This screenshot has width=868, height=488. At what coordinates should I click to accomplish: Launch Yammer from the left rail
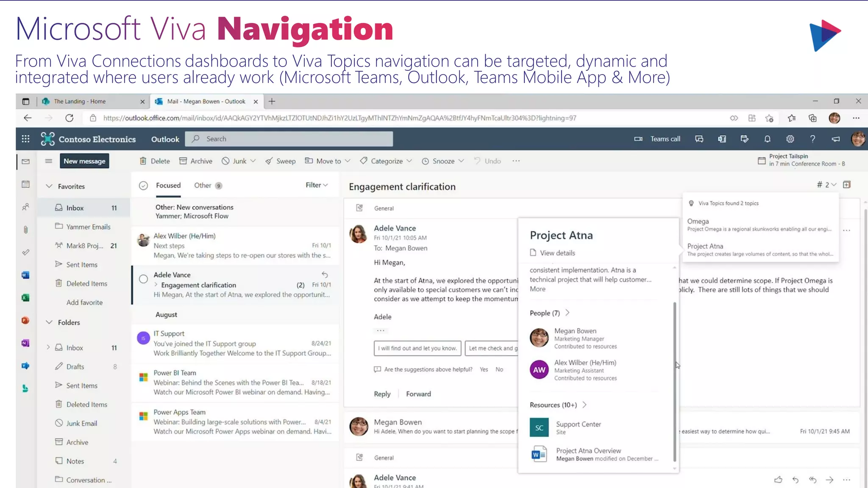coord(25,366)
